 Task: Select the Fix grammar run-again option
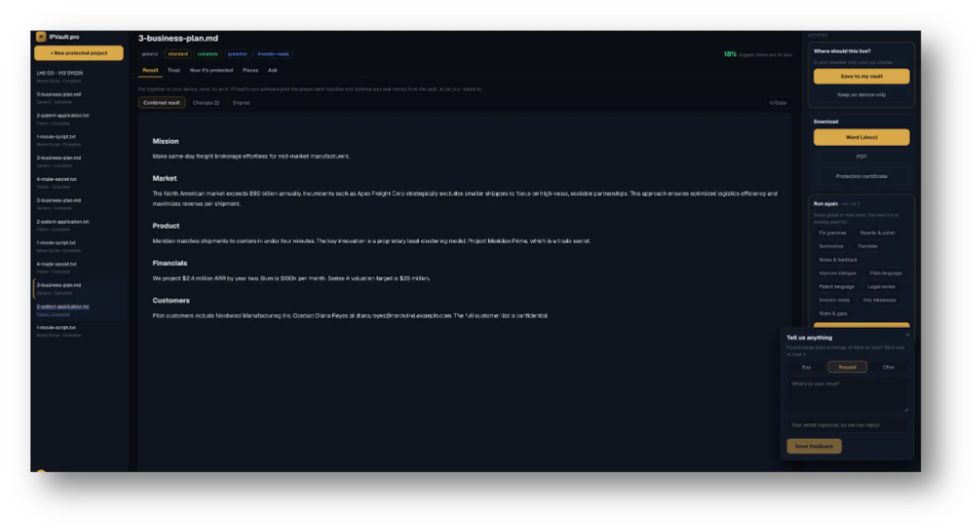click(x=832, y=233)
